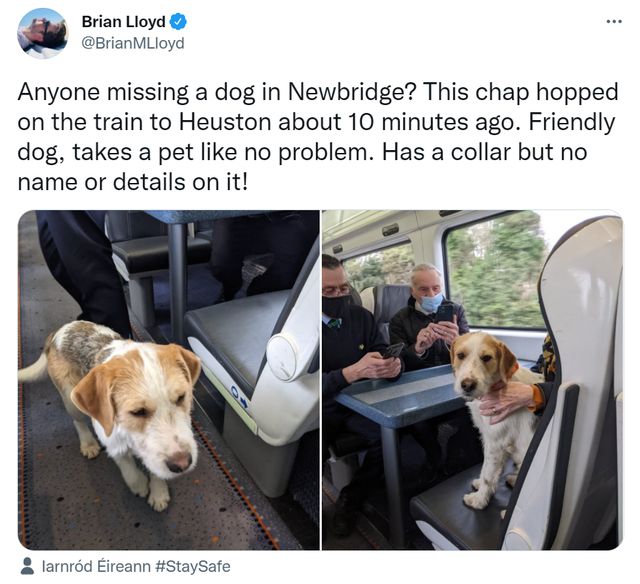Open the Iarnród Éireann #StaySafe tagged account
640x584 pixels.
click(136, 566)
